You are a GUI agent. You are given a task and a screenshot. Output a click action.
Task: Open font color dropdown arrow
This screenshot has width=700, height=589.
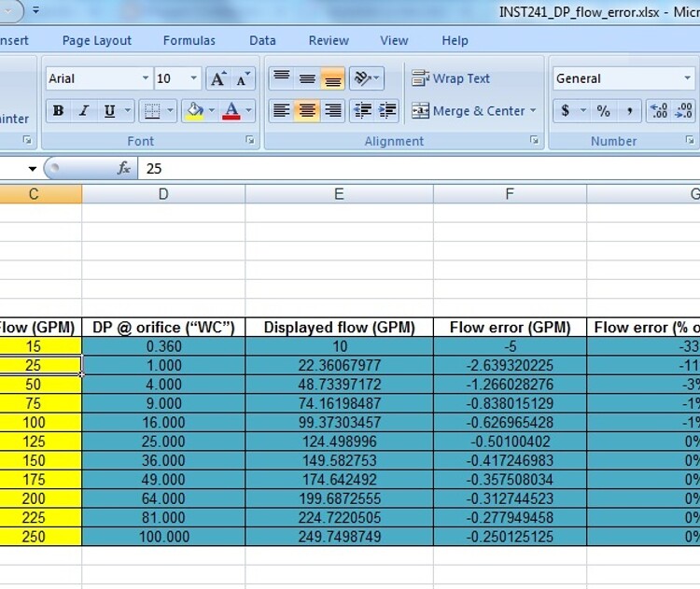249,111
